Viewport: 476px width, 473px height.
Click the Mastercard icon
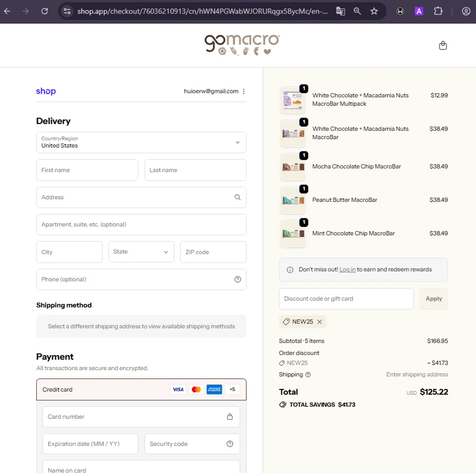(196, 389)
